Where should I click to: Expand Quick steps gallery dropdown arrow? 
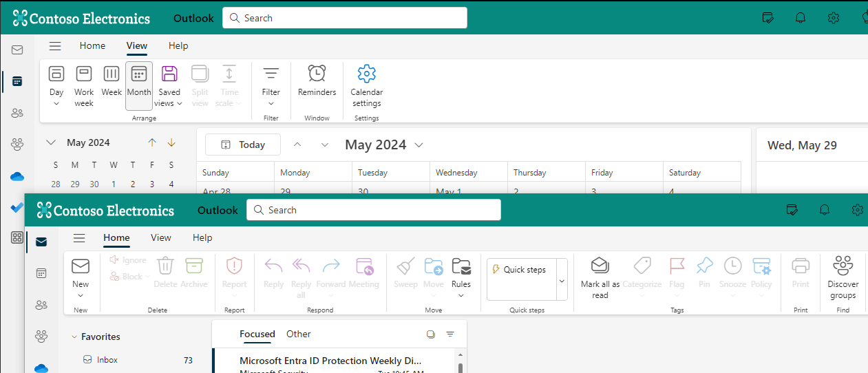click(562, 280)
